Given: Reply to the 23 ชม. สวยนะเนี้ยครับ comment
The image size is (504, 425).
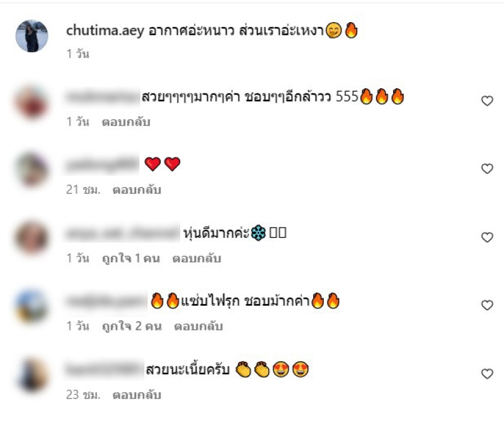Looking at the screenshot, I should click(137, 395).
